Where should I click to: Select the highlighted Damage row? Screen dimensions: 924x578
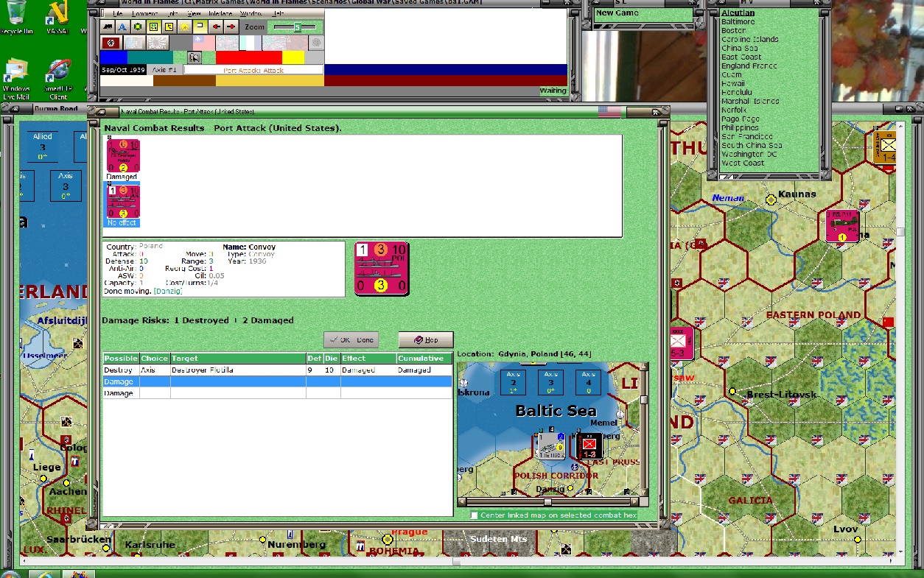(277, 381)
